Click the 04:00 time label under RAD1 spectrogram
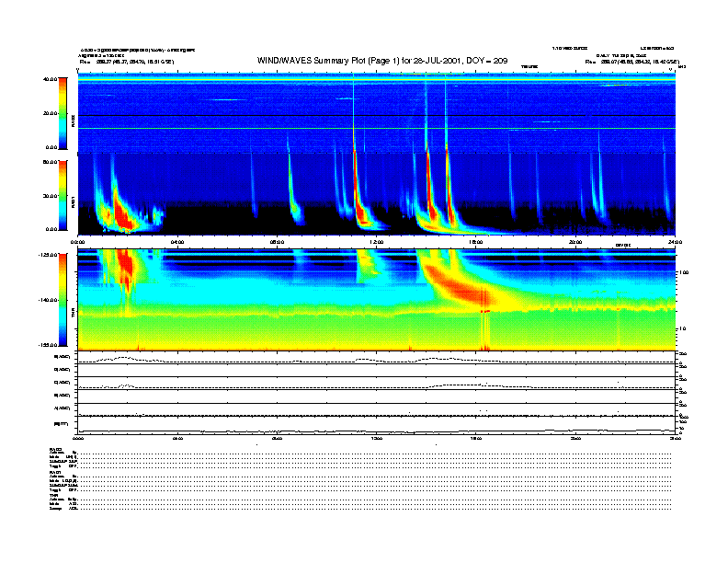 point(177,242)
